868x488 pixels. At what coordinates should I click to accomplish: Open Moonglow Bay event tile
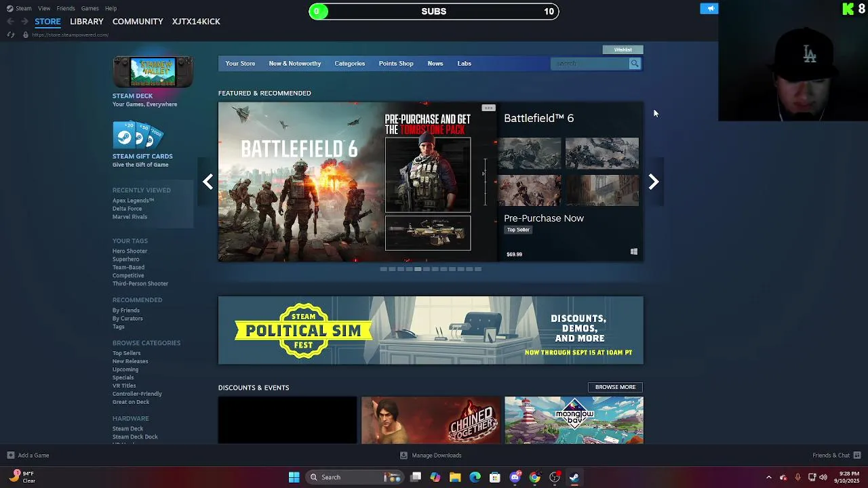[574, 420]
